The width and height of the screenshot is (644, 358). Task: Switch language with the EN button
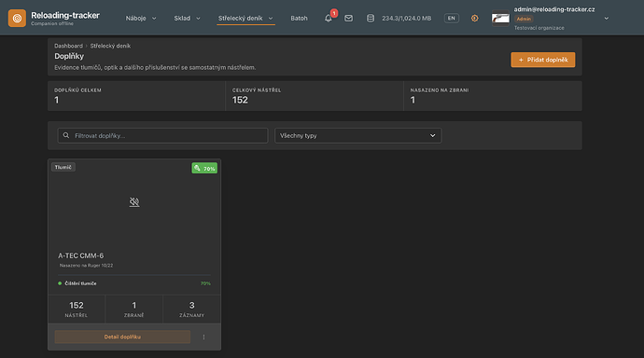[452, 18]
